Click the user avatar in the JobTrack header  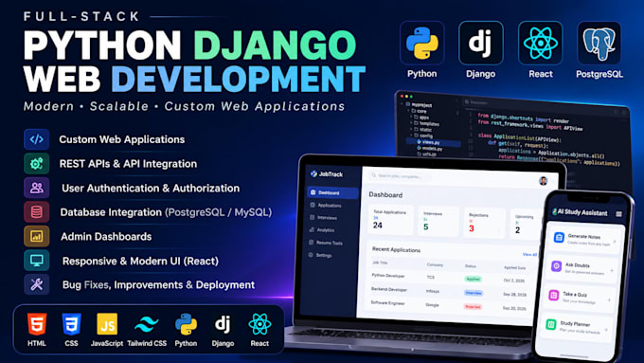tap(544, 181)
